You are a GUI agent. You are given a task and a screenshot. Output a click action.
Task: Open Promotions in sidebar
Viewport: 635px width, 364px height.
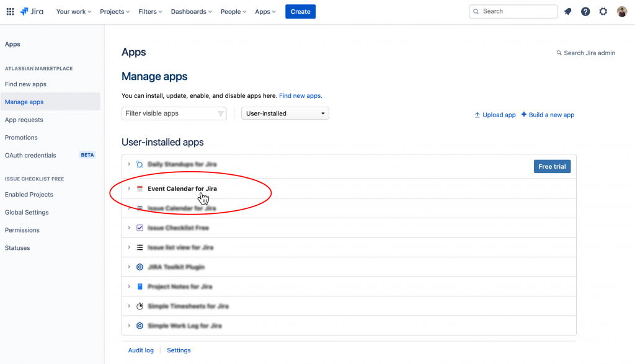click(x=21, y=138)
